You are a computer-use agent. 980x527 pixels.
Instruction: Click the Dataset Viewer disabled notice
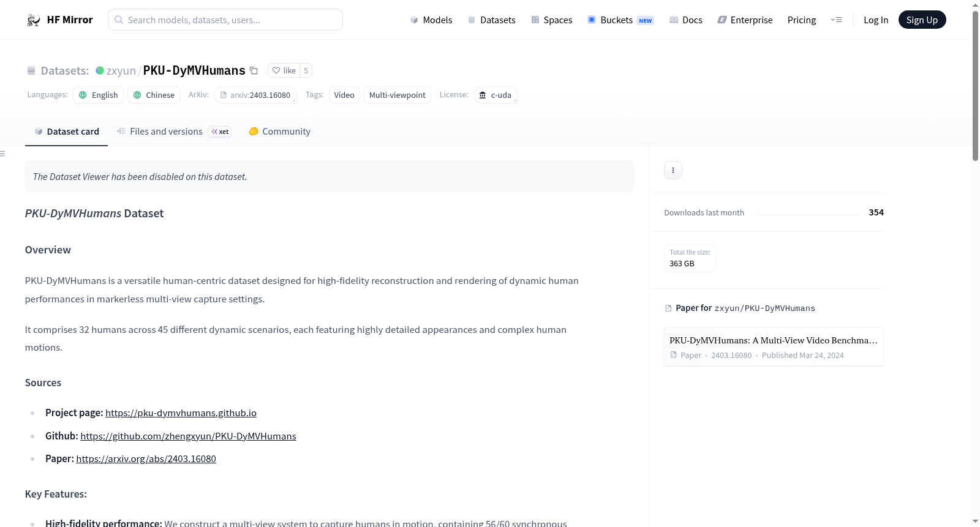(x=330, y=176)
